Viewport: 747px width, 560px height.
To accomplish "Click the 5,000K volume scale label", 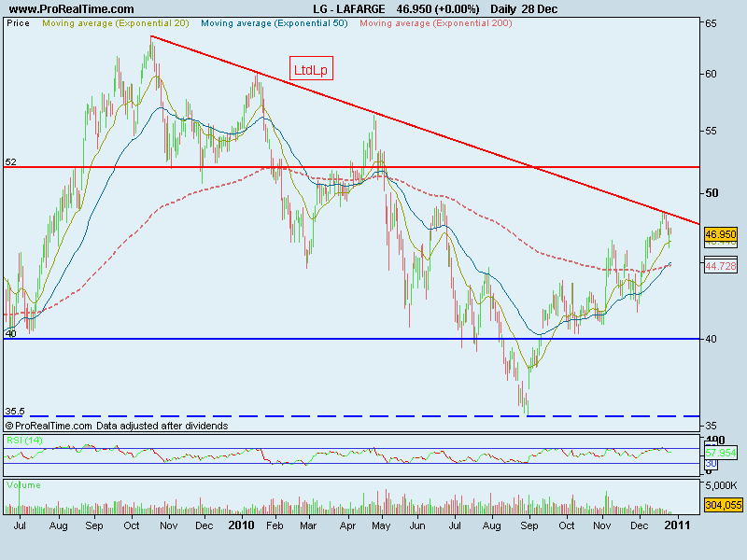I will 721,485.
